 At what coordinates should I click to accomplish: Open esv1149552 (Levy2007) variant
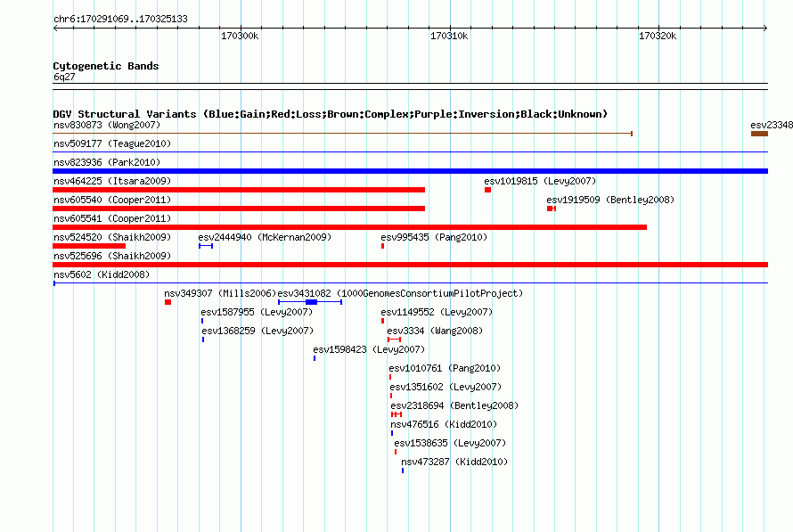click(437, 312)
